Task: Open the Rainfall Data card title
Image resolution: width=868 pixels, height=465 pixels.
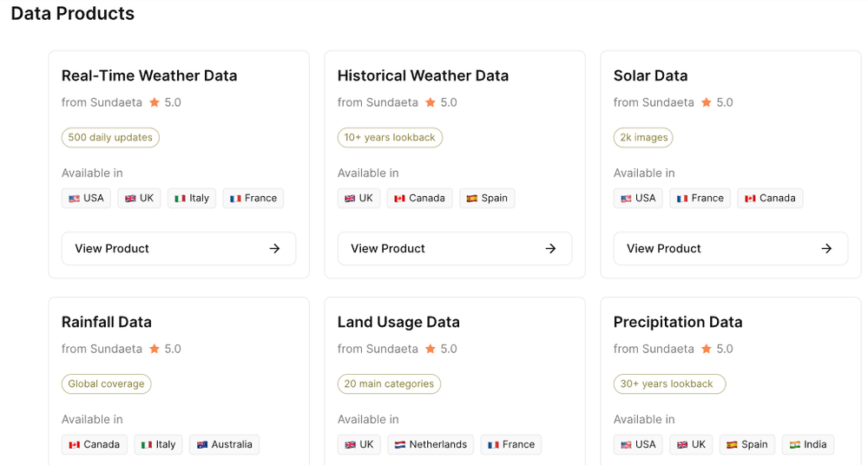Action: (107, 322)
